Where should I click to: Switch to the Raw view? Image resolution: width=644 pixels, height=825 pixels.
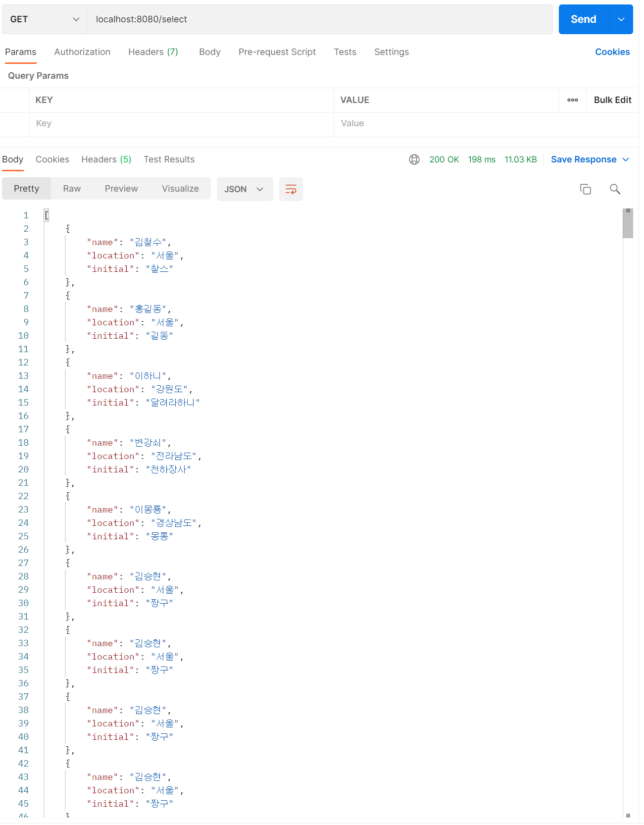coord(72,189)
